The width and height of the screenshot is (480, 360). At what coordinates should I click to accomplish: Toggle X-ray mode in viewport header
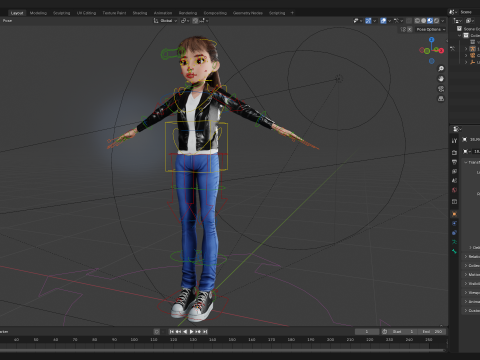pyautogui.click(x=409, y=21)
